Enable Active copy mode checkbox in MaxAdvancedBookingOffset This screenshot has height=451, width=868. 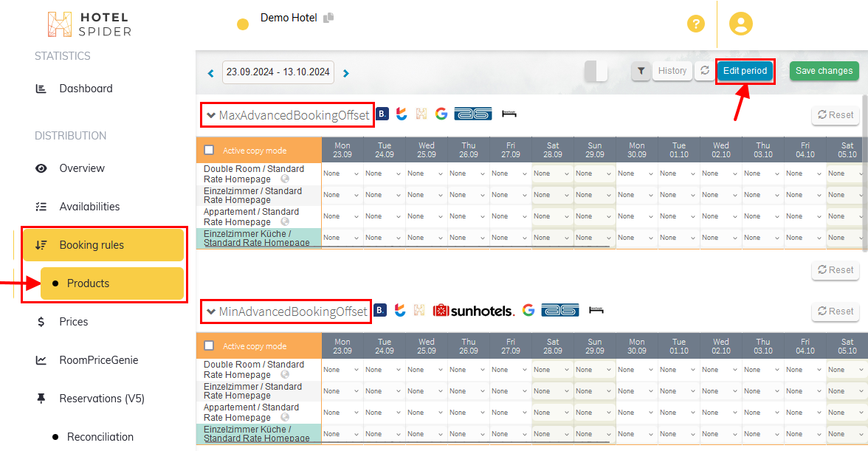tap(209, 150)
